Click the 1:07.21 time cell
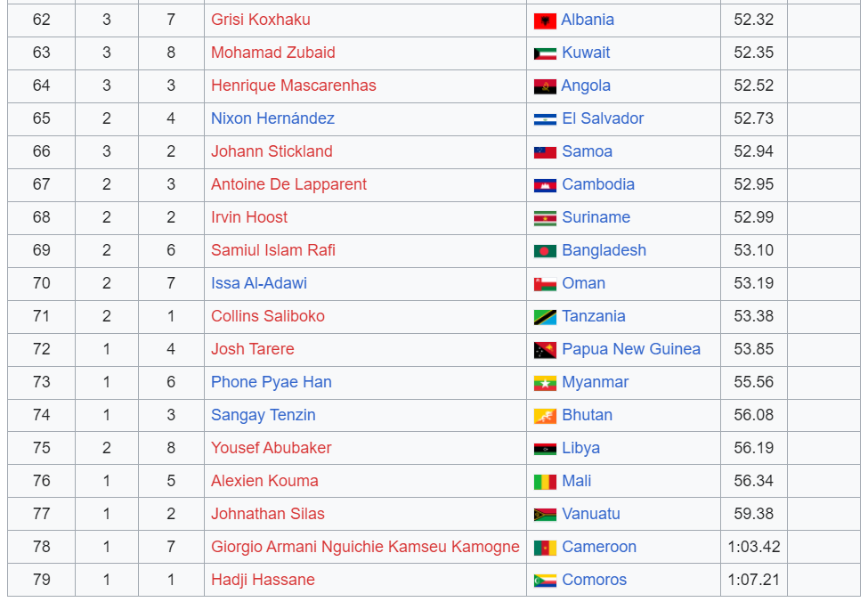Viewport: 868px width, 602px height. click(x=753, y=580)
